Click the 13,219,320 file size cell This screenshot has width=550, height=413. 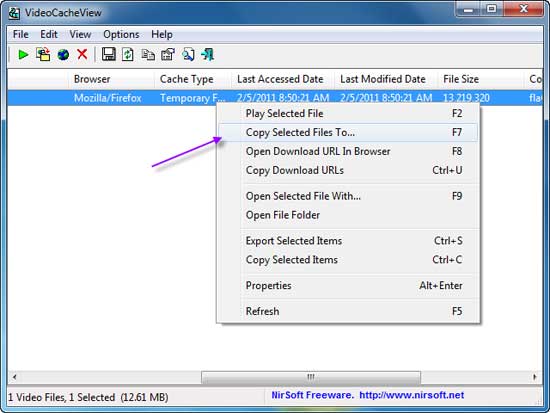[466, 98]
